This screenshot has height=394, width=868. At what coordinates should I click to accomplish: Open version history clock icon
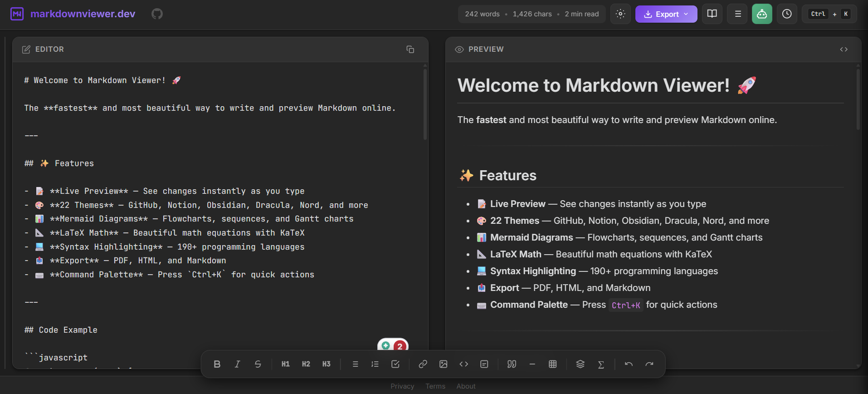click(787, 14)
